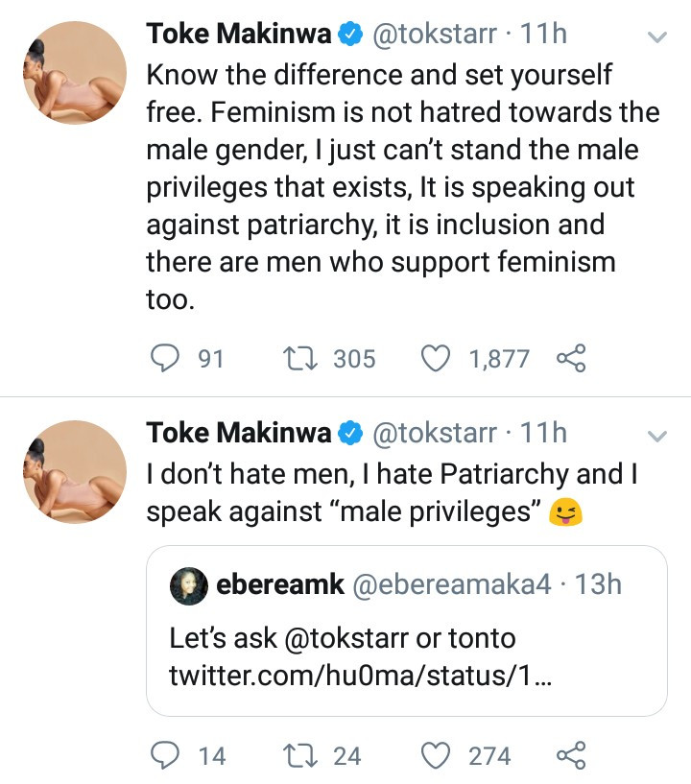Reply to the "I don't hate men" tweet

point(168,756)
